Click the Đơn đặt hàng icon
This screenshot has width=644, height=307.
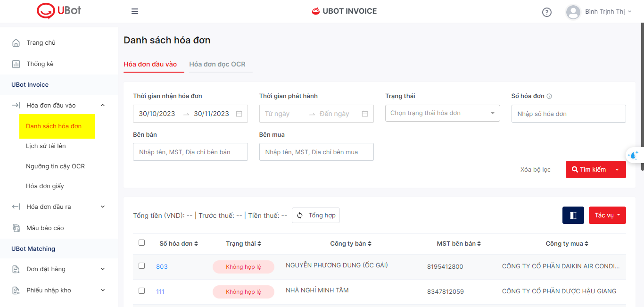click(16, 269)
